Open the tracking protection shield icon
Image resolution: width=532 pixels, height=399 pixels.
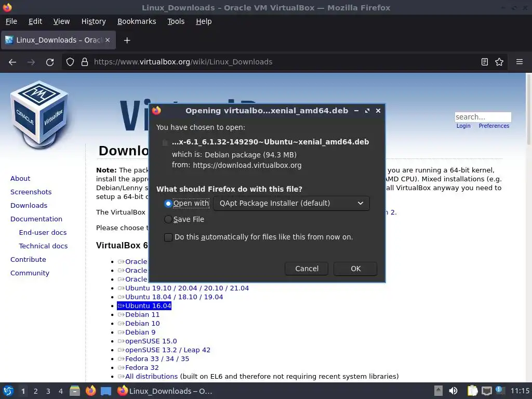pyautogui.click(x=70, y=62)
